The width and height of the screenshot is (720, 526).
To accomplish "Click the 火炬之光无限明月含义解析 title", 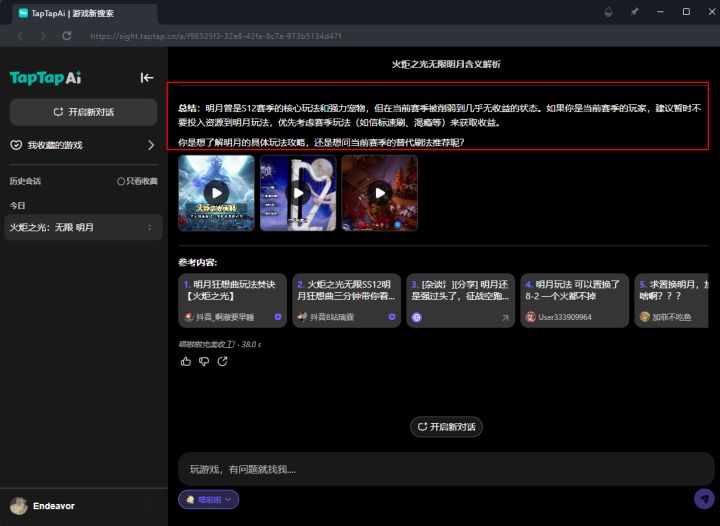I will click(x=446, y=64).
